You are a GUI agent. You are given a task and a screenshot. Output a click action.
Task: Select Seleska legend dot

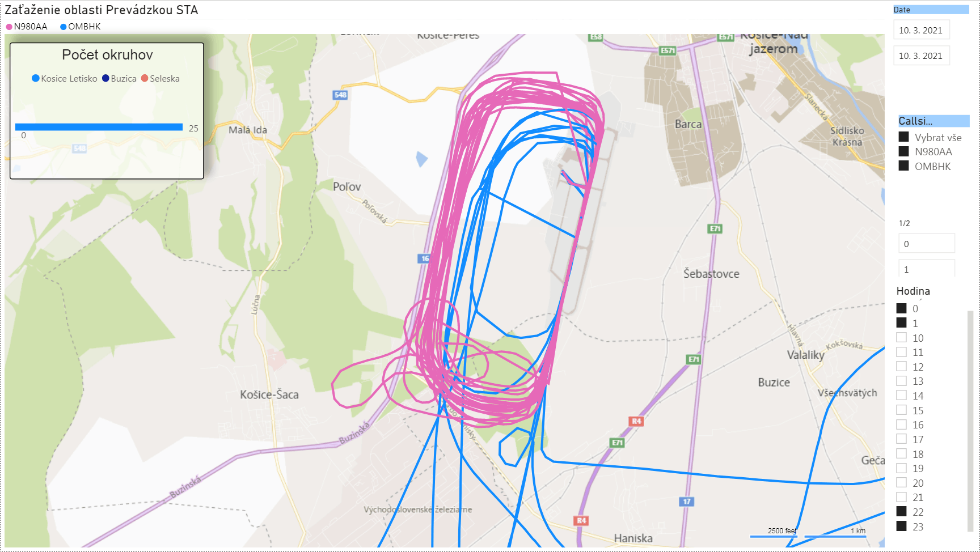(145, 78)
